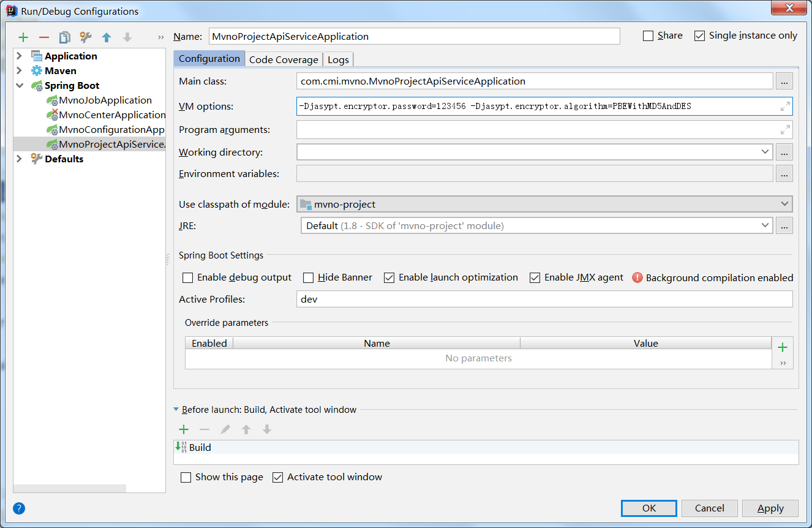Add a Before launch task with plus icon
812x528 pixels.
183,429
